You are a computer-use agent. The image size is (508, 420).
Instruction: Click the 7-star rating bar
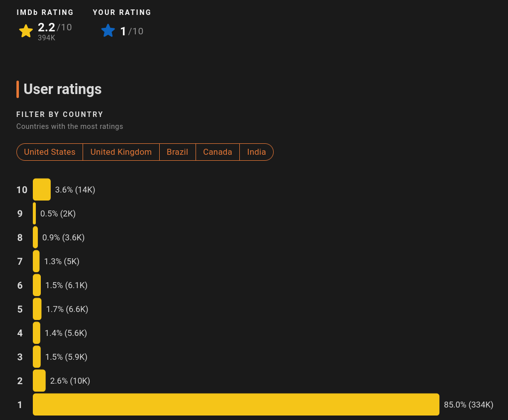point(36,261)
